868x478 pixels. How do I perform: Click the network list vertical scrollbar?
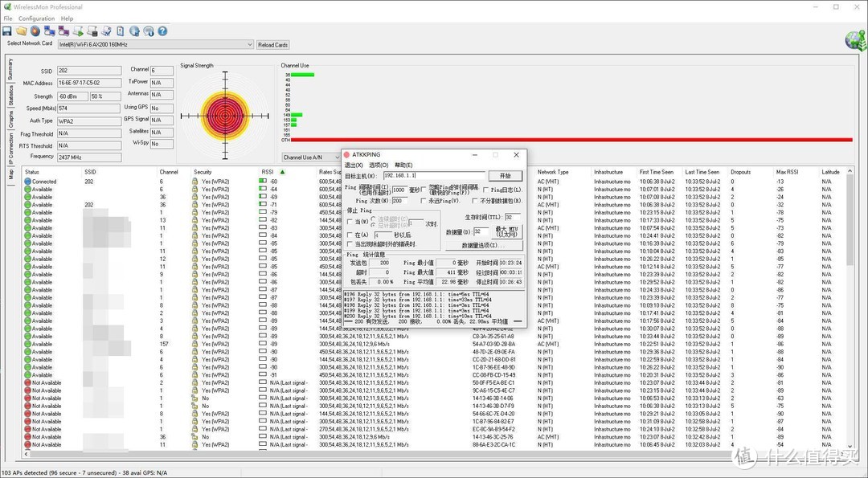[851, 308]
